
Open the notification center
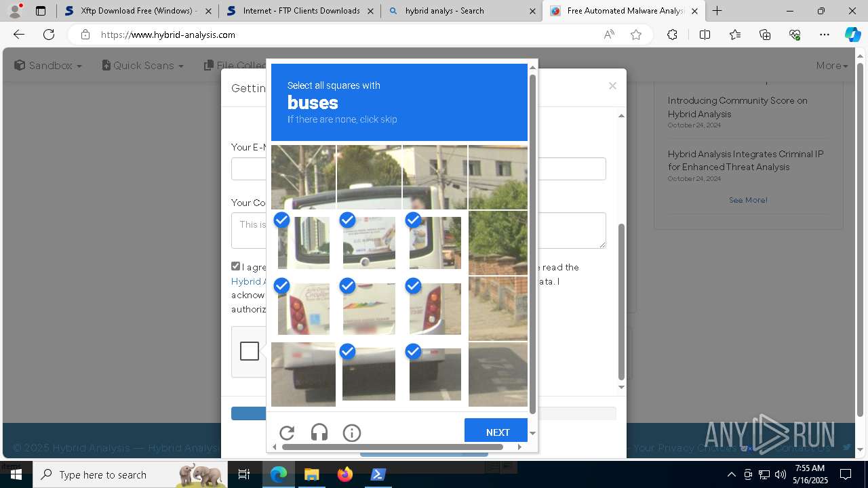[x=846, y=474]
